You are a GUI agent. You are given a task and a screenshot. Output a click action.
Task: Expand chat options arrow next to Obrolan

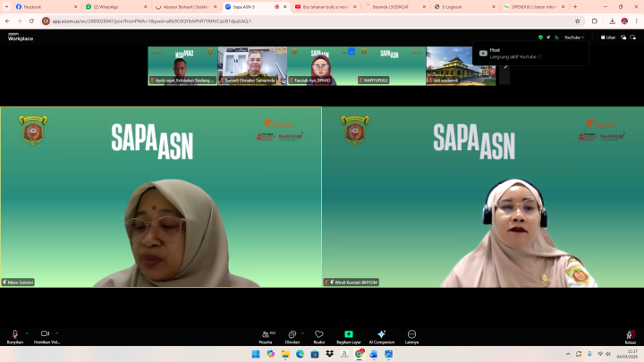(x=302, y=333)
